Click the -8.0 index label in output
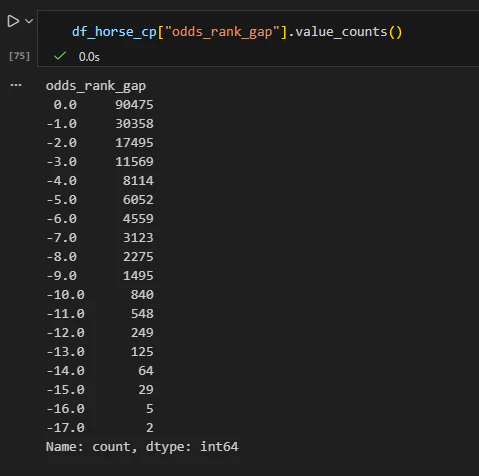This screenshot has width=479, height=476. [62, 257]
